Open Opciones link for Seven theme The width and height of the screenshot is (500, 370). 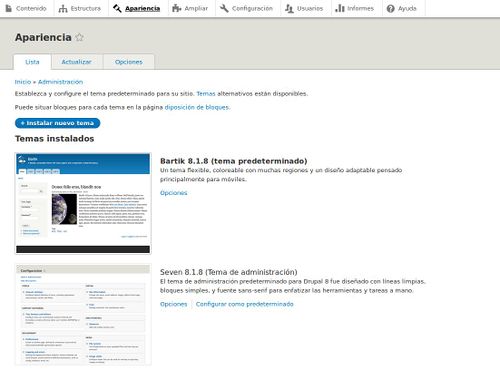click(174, 304)
